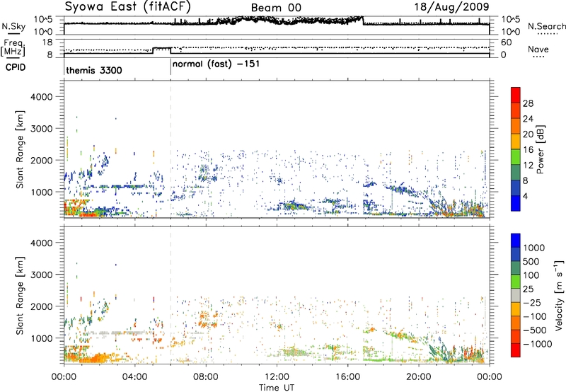This screenshot has height=392, width=566.
Task: Select the '3000' tick on velocity panel
Action: point(41,275)
